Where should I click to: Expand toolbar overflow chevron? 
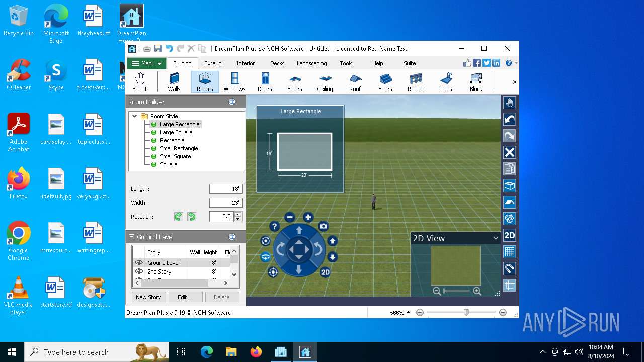514,82
